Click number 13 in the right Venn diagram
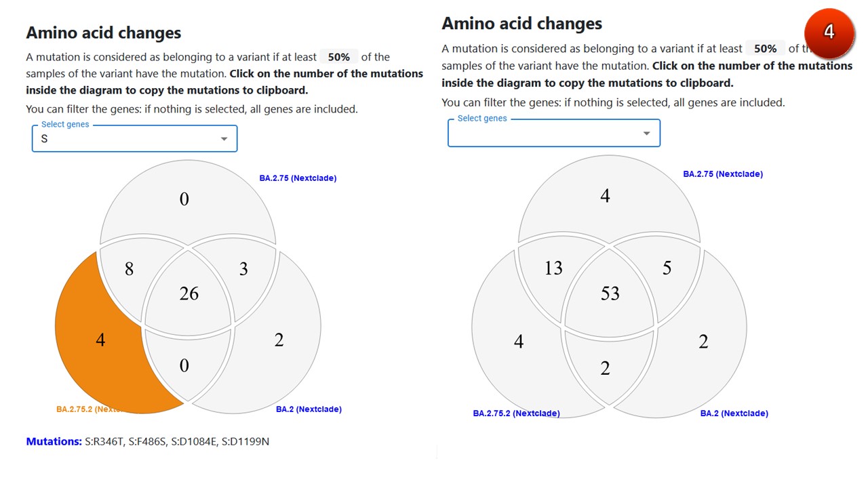The width and height of the screenshot is (868, 488). pyautogui.click(x=553, y=268)
